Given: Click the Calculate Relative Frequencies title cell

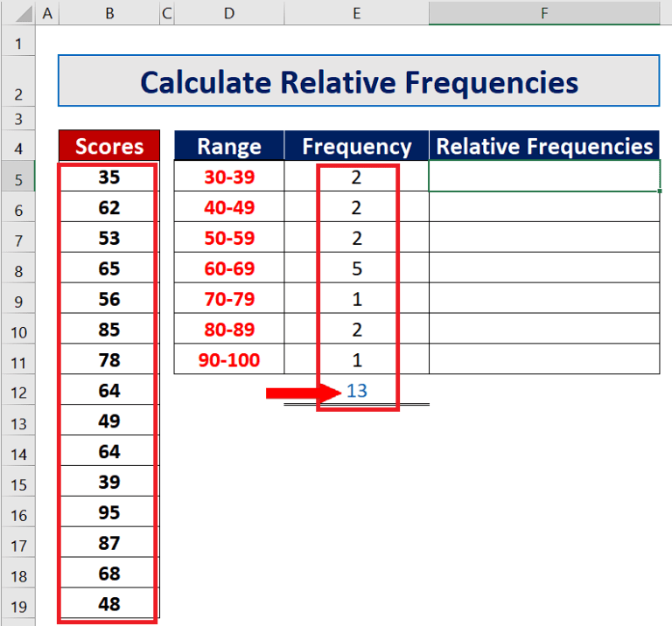Looking at the screenshot, I should (x=359, y=80).
